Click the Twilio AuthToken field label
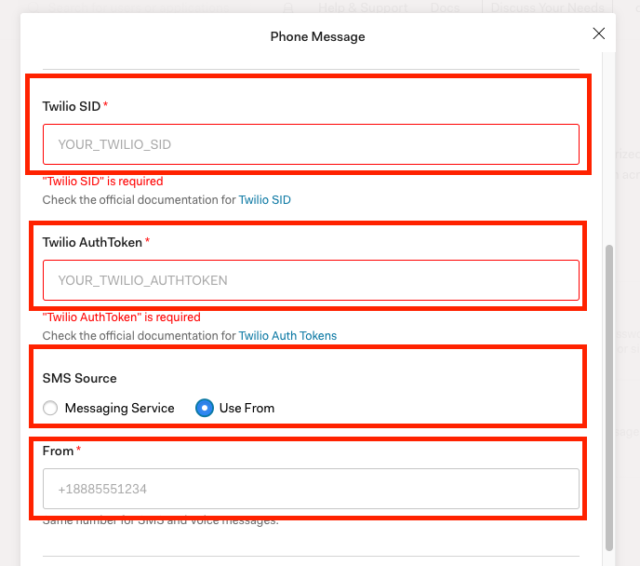640x566 pixels. pos(92,242)
